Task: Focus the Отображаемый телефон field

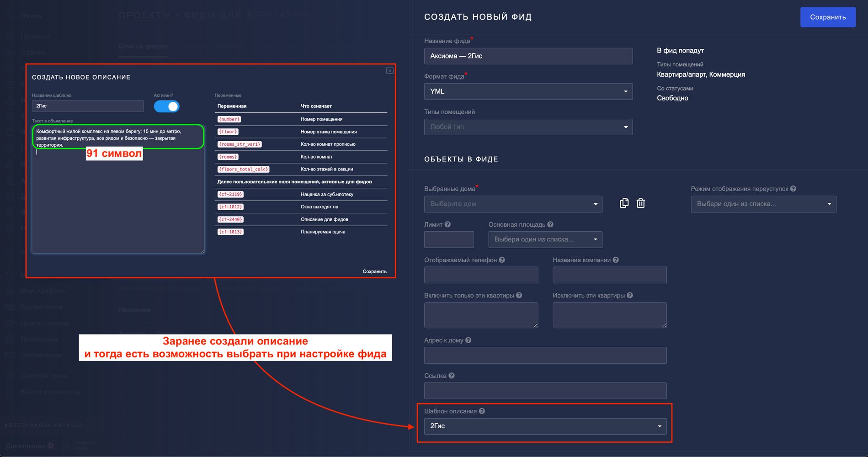Action: click(481, 275)
